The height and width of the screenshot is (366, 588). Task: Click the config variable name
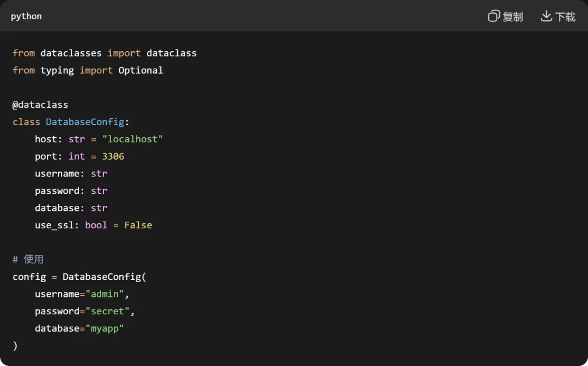[29, 277]
